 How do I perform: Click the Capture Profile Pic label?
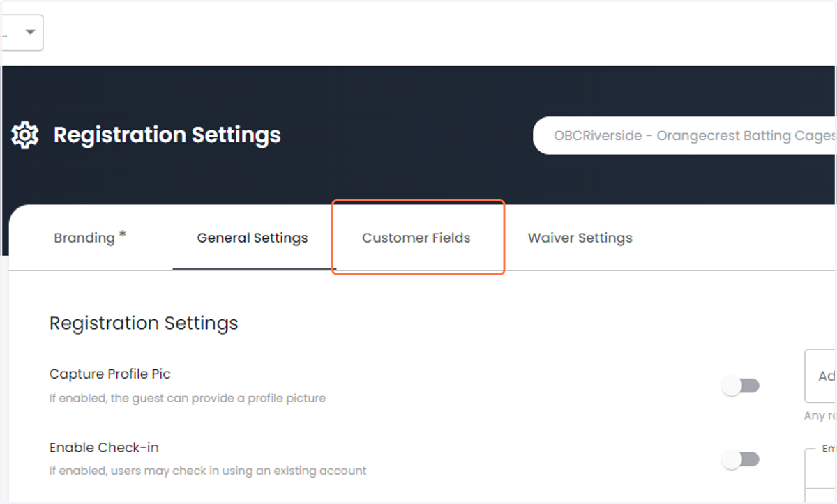(x=110, y=374)
